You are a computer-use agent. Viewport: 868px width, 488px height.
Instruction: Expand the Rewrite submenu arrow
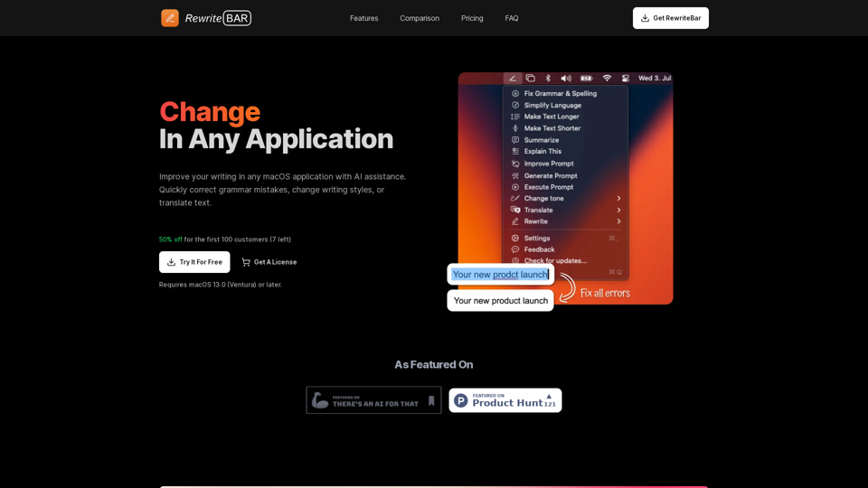[x=618, y=221]
